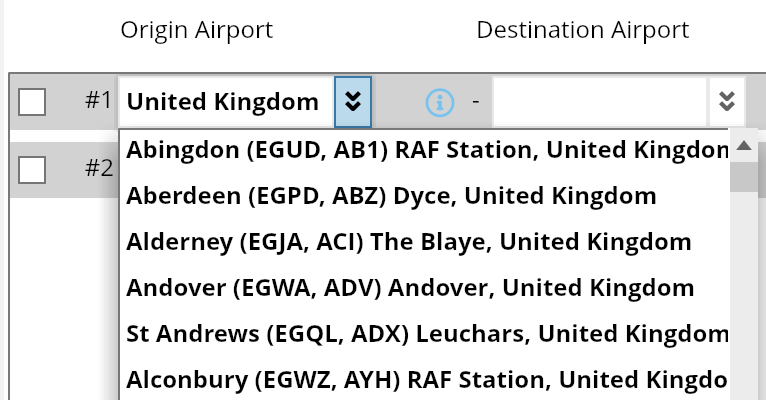
Task: Click the airport list scrollbar thumb
Action: 743,177
